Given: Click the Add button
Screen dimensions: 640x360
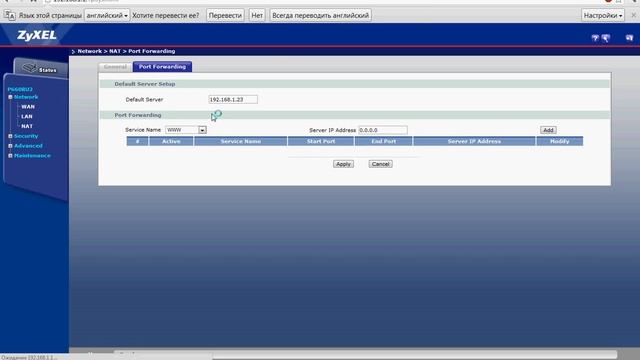Looking at the screenshot, I should click(548, 130).
